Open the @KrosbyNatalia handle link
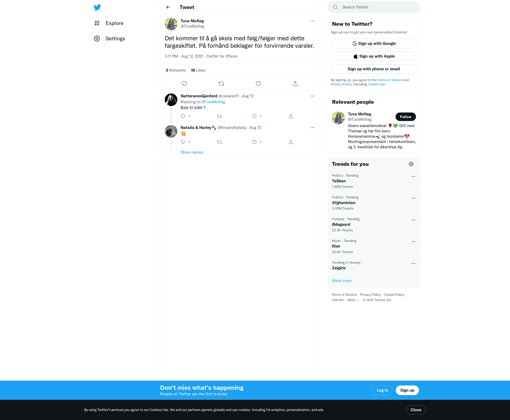This screenshot has height=420, width=510. point(232,128)
